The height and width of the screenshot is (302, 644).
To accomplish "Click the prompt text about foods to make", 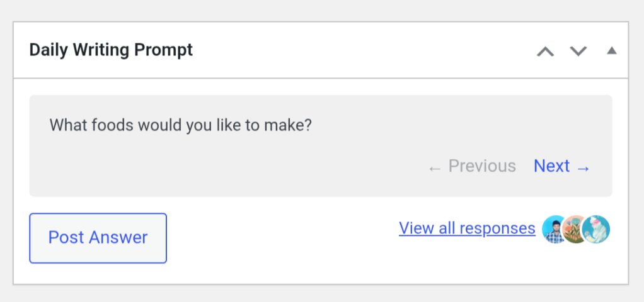I will click(x=180, y=125).
